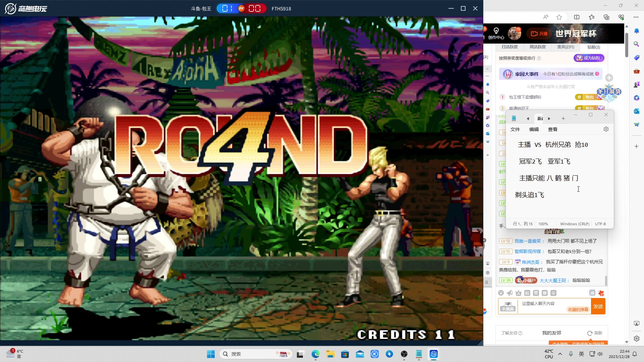Screen dimensions: 644x362
Task: Click the tray speaker volume icon
Action: pos(600,354)
